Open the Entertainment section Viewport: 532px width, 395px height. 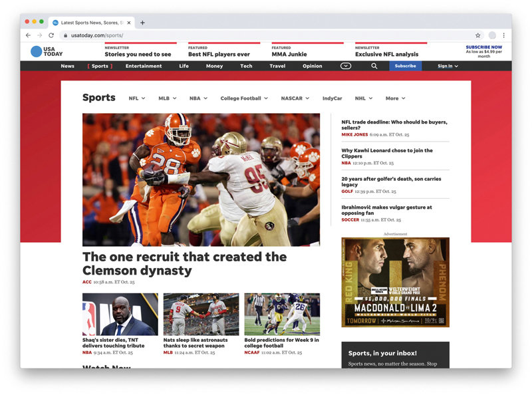144,66
